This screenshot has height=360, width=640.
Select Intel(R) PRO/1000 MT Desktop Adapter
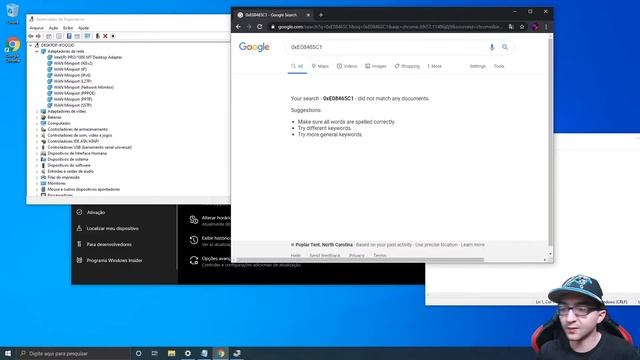[x=88, y=58]
